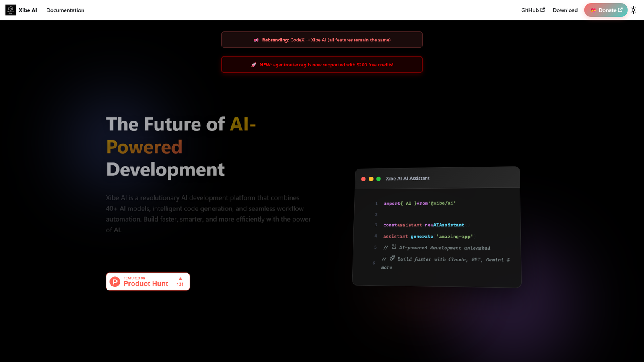Select the Product Hunt 'P' logo icon
The height and width of the screenshot is (362, 644).
click(x=115, y=282)
